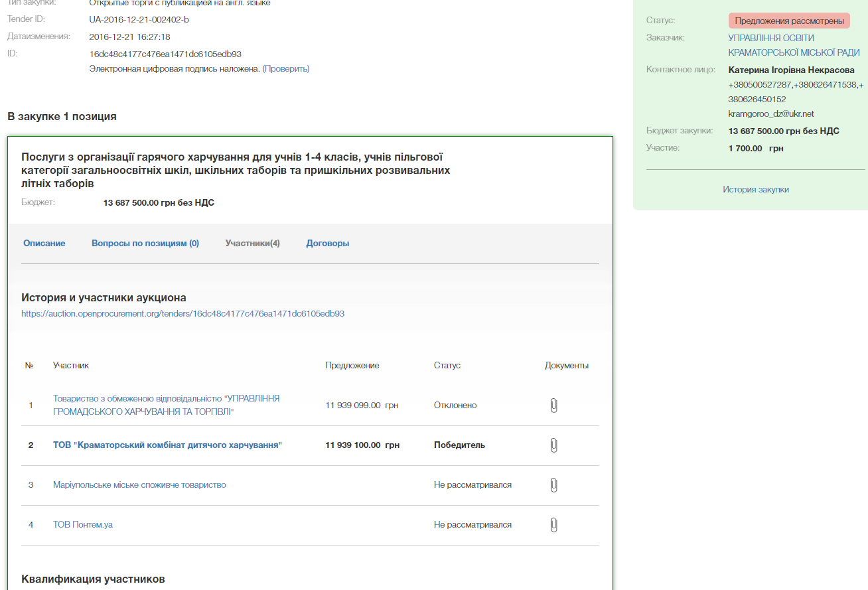
Task: Switch to the Договоры tab
Action: 328,244
